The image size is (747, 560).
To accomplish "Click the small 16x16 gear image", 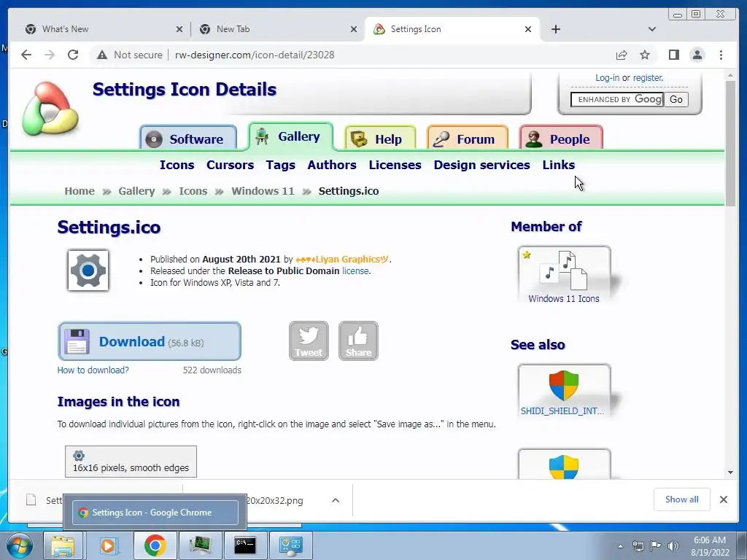I will (79, 455).
